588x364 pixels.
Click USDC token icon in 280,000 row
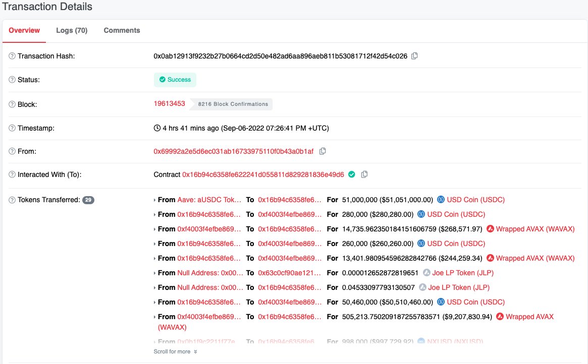pyautogui.click(x=421, y=214)
